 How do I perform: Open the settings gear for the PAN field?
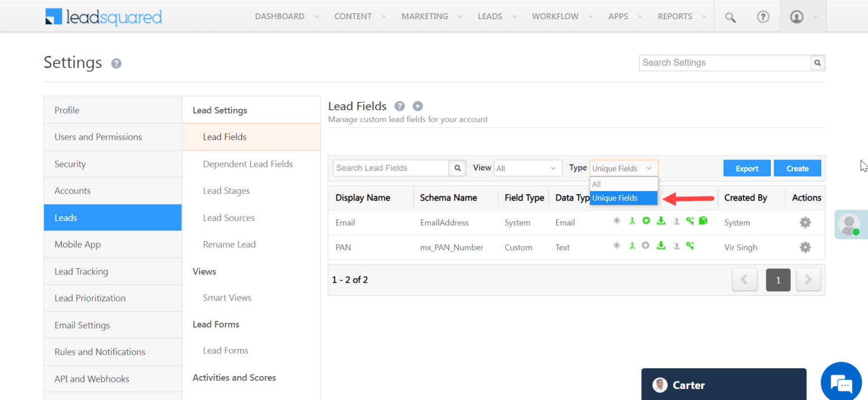pyautogui.click(x=805, y=247)
